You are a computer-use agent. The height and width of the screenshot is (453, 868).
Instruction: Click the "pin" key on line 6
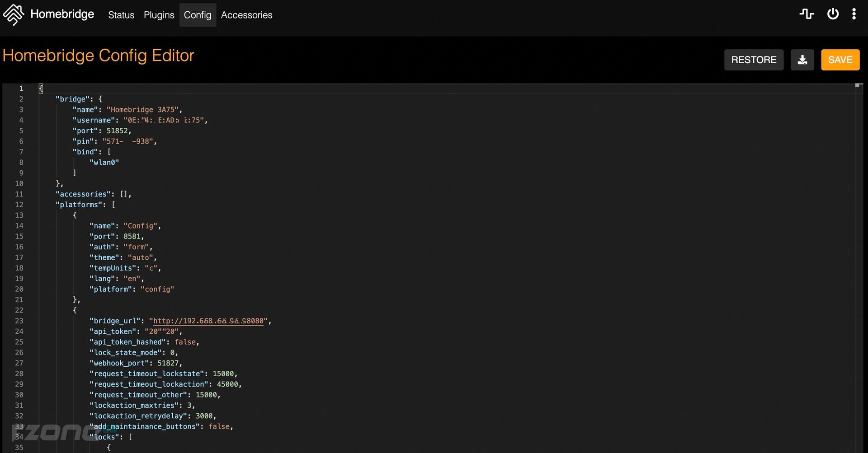[83, 141]
